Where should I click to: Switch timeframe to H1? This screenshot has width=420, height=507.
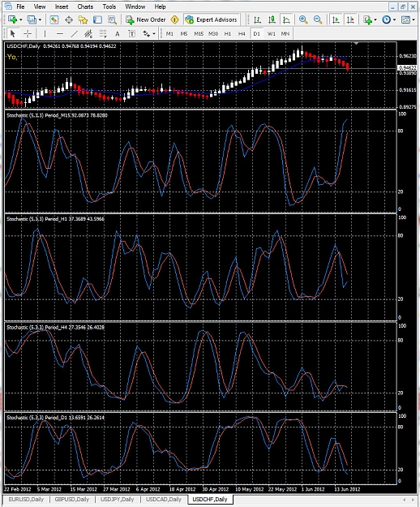228,33
